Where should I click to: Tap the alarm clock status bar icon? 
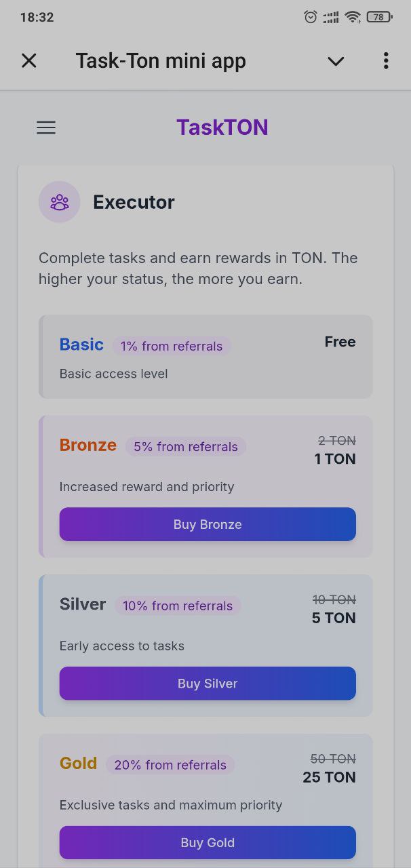310,17
